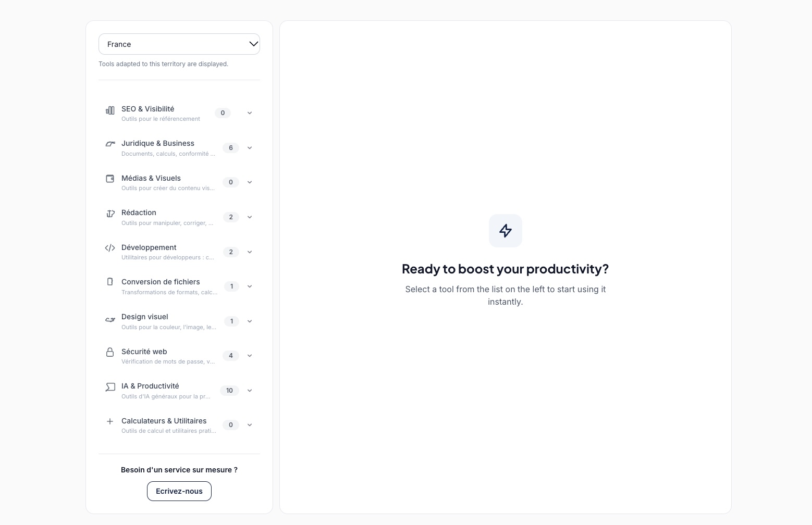
Task: Select the Juridique & Business category title
Action: 158,143
